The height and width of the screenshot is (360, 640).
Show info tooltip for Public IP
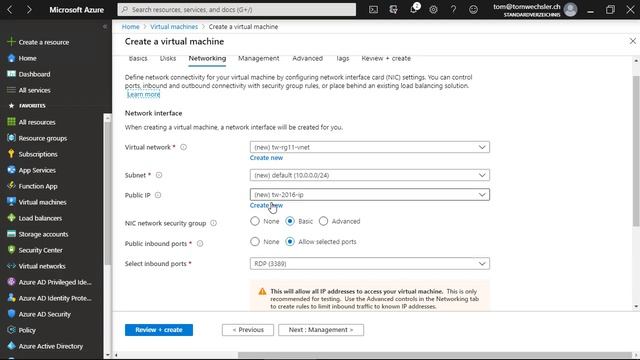point(158,195)
